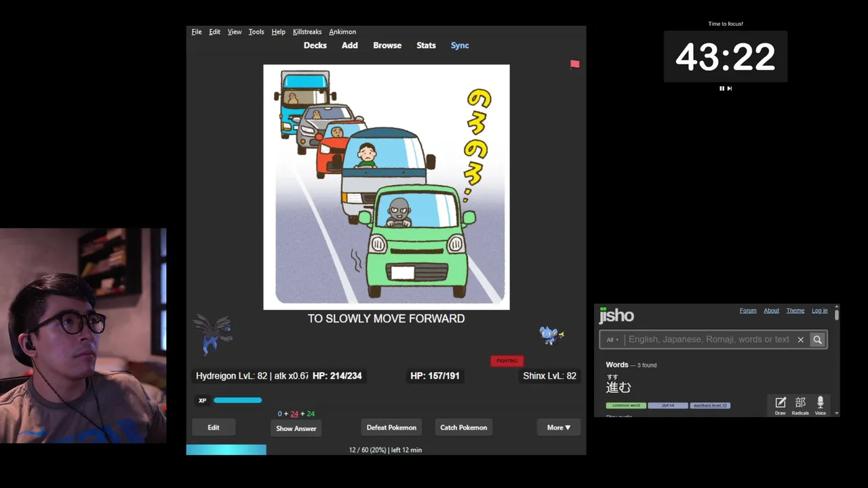Click Catch Pokemon button
This screenshot has width=868, height=488.
coord(464,428)
